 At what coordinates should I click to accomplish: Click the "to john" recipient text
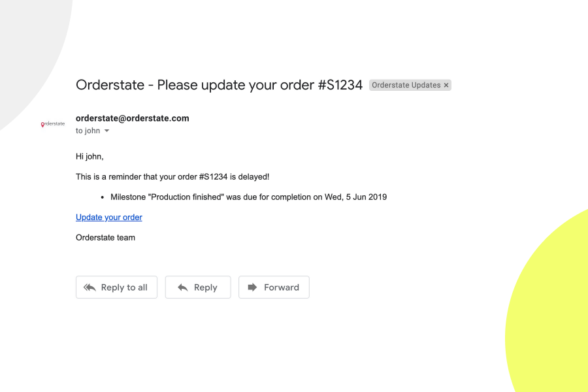(x=88, y=131)
